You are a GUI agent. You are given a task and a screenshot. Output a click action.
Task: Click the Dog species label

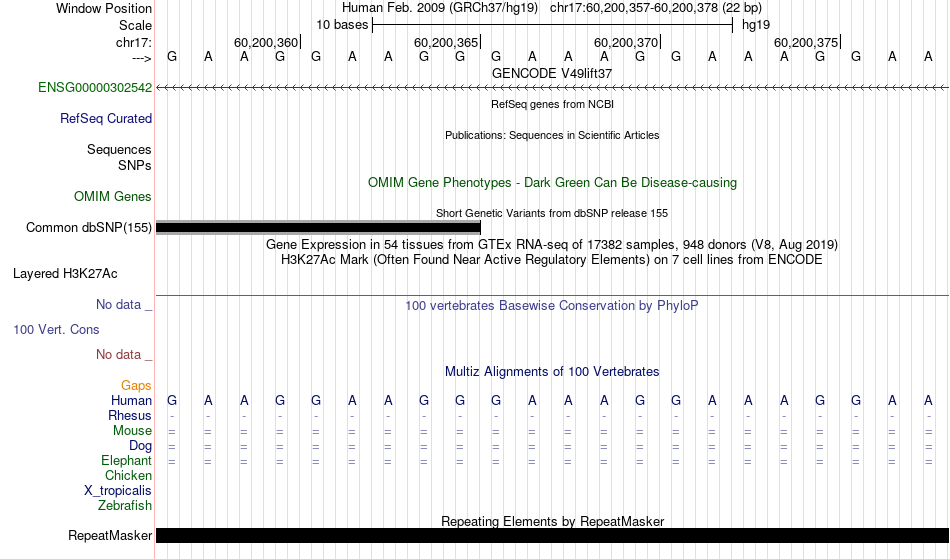(x=141, y=446)
